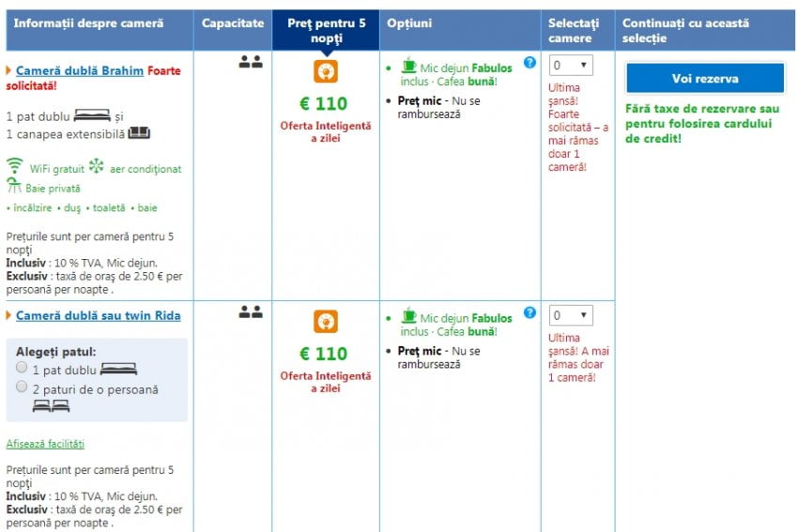Screen dimensions: 798x532
Task: Click the private bathroom shower icon
Action: tap(13, 187)
